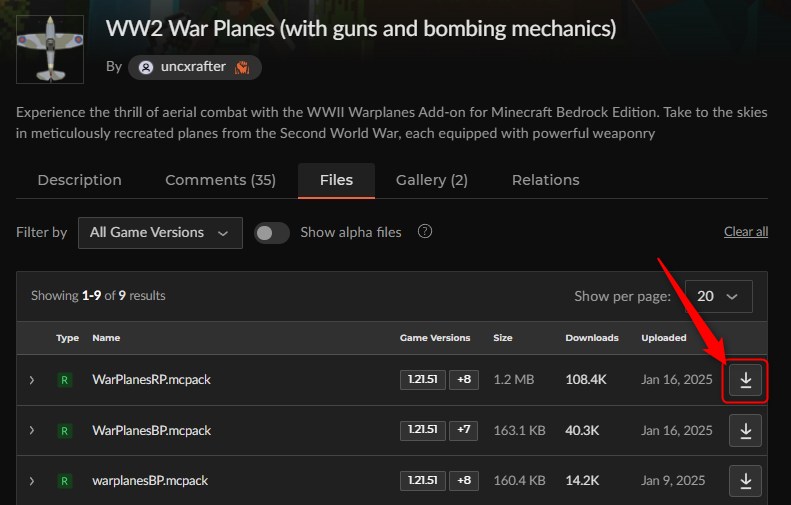Click the 1.2 MB size value

[x=514, y=380]
